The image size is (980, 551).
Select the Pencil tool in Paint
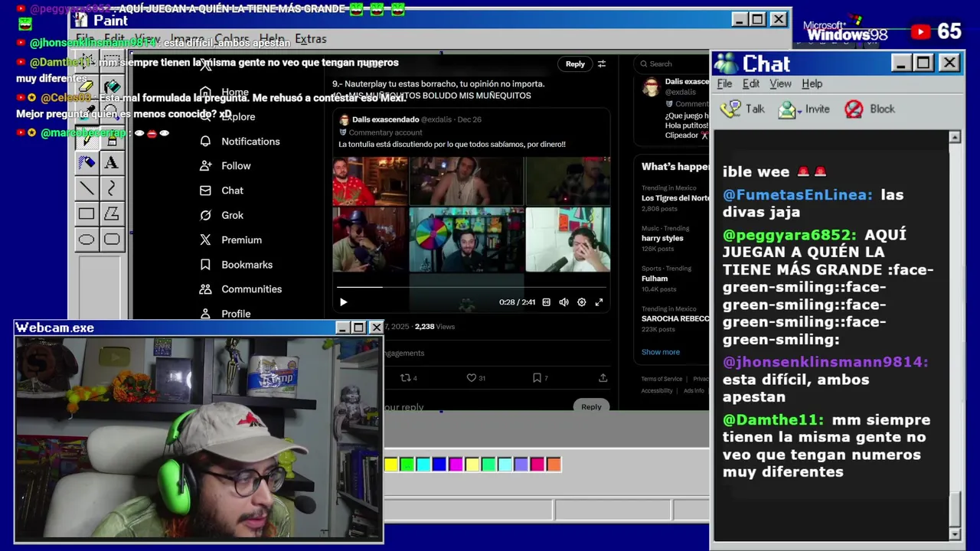[87, 137]
